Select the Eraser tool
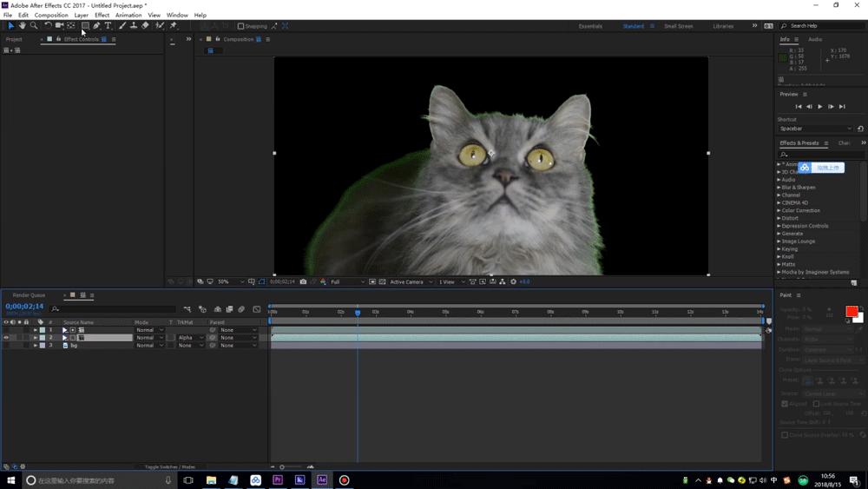Viewport: 868px width, 489px height. coord(145,26)
